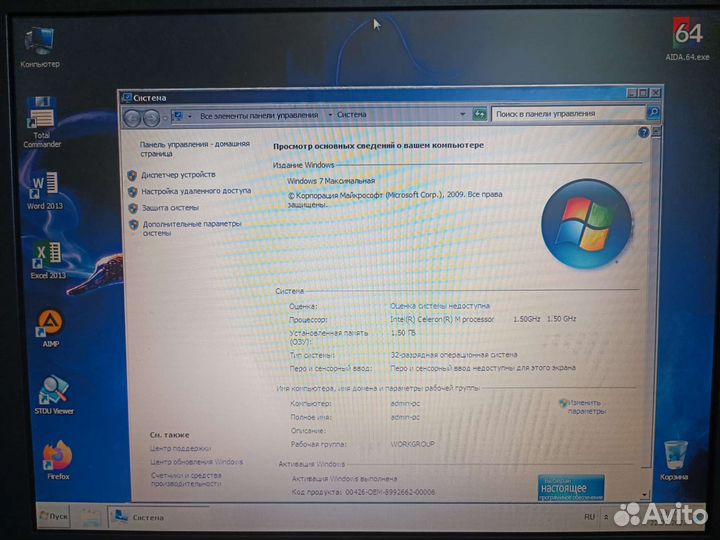Click the control panel icon in the address bar
Screen dimensions: 720x540
point(178,116)
